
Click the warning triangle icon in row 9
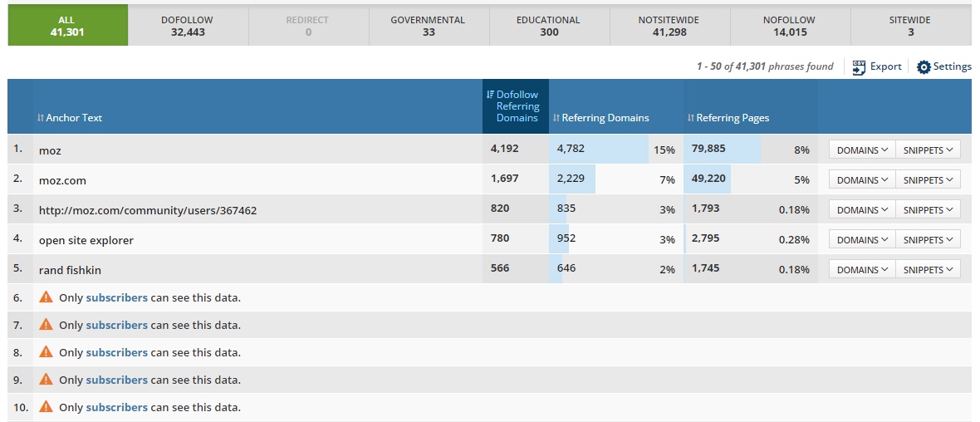coord(46,380)
